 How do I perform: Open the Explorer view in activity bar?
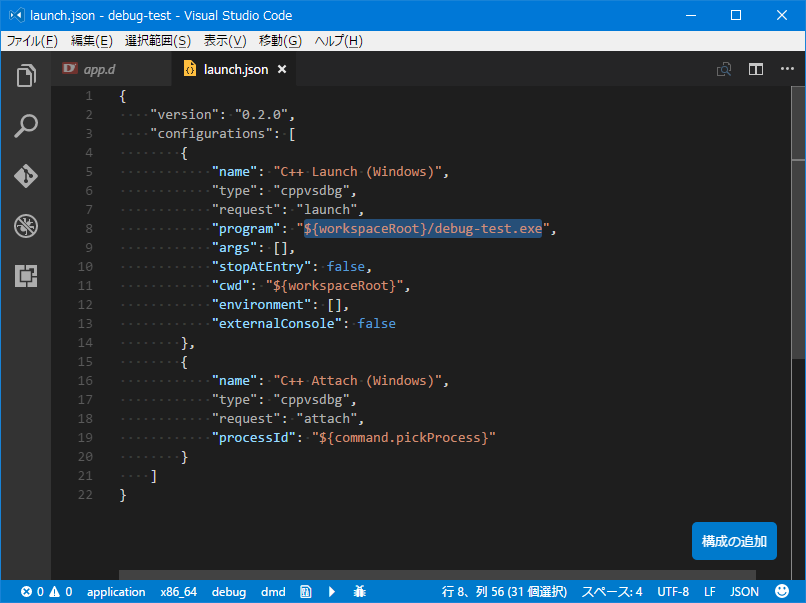click(26, 76)
